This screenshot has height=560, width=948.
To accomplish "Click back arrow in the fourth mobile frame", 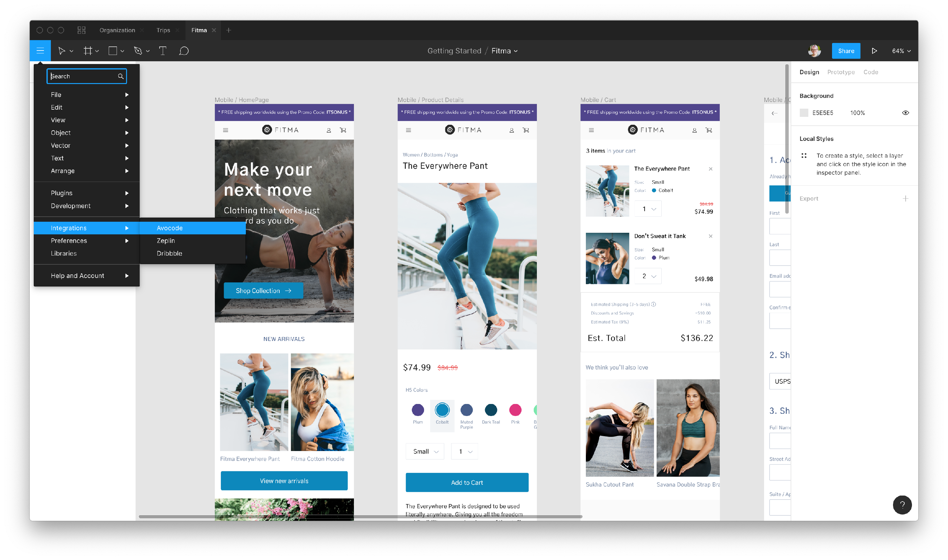I will pos(774,113).
